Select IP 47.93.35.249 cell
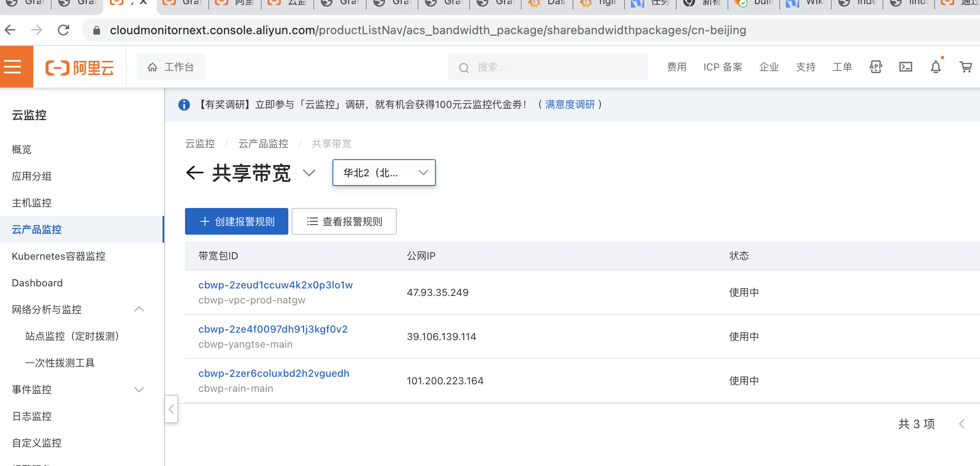The height and width of the screenshot is (466, 980). 438,293
